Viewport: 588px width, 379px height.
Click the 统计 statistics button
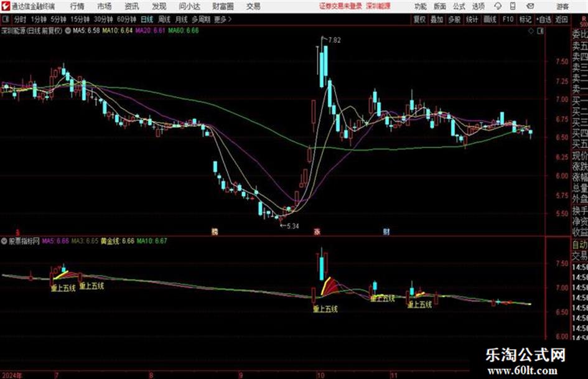coord(472,19)
